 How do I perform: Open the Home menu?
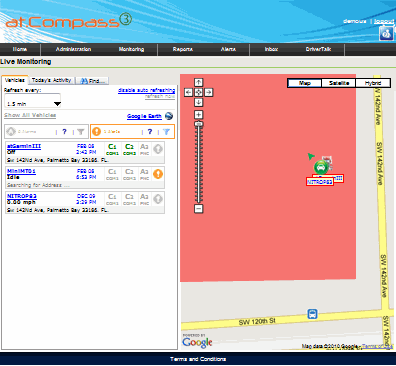[20, 49]
